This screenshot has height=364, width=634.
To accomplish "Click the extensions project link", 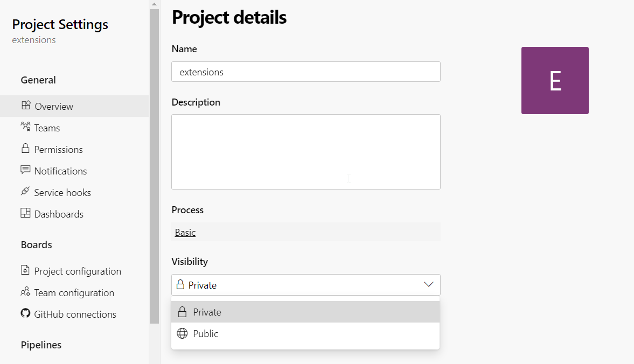I will click(33, 40).
